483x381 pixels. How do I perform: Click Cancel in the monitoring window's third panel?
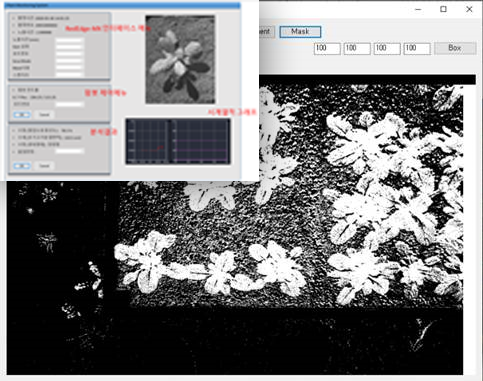coord(44,166)
